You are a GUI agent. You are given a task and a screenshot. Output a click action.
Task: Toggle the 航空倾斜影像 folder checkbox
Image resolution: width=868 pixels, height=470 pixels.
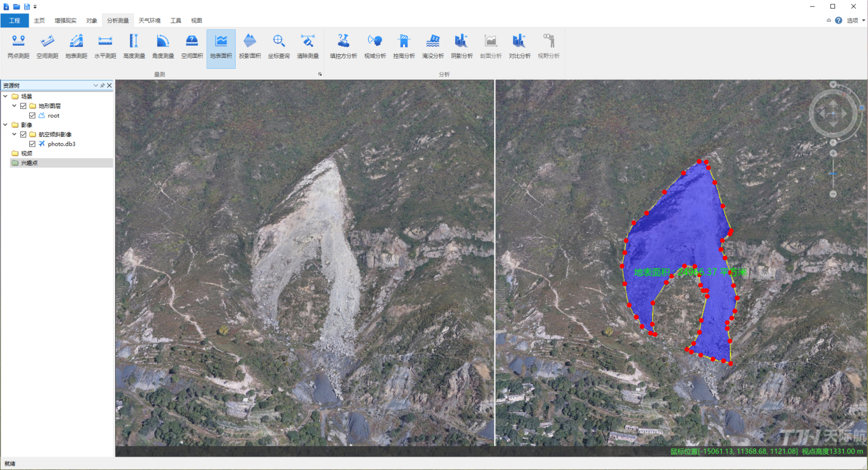click(x=24, y=135)
